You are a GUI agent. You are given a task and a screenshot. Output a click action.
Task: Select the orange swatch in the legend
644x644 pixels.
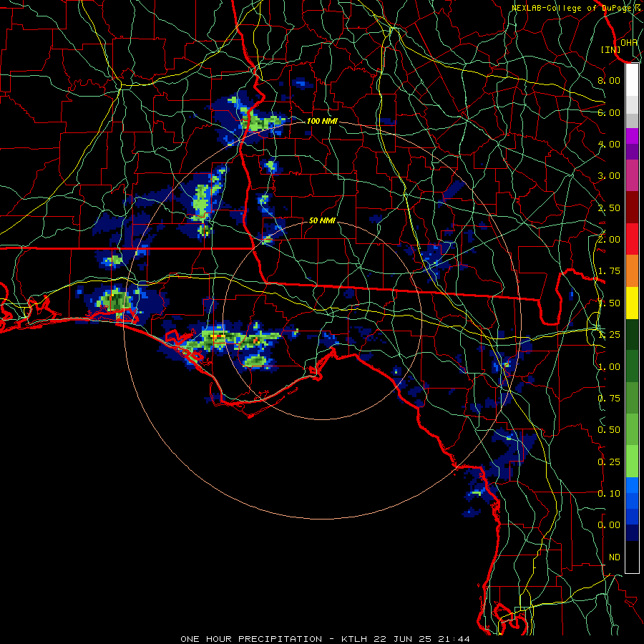click(632, 271)
